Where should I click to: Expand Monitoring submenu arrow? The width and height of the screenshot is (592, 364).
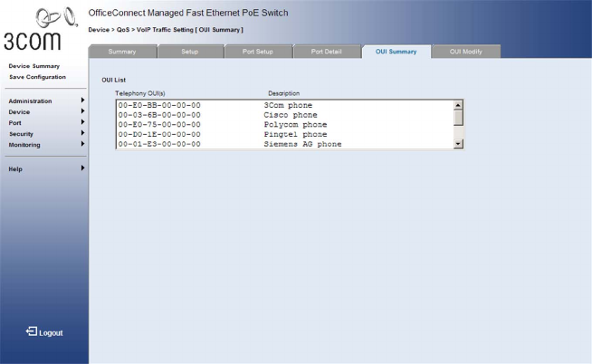82,144
